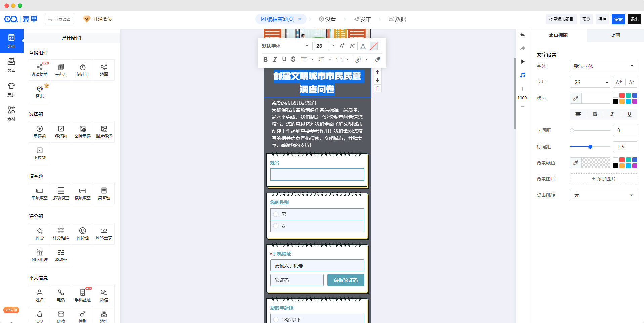Click the undo arrow icon

[x=523, y=35]
